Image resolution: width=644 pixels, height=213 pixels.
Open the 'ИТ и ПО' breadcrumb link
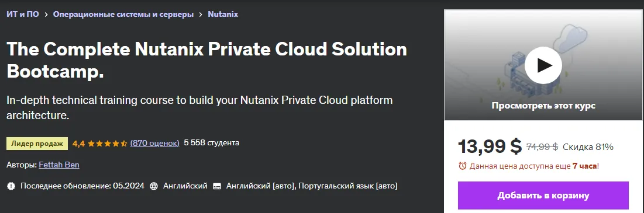point(23,15)
